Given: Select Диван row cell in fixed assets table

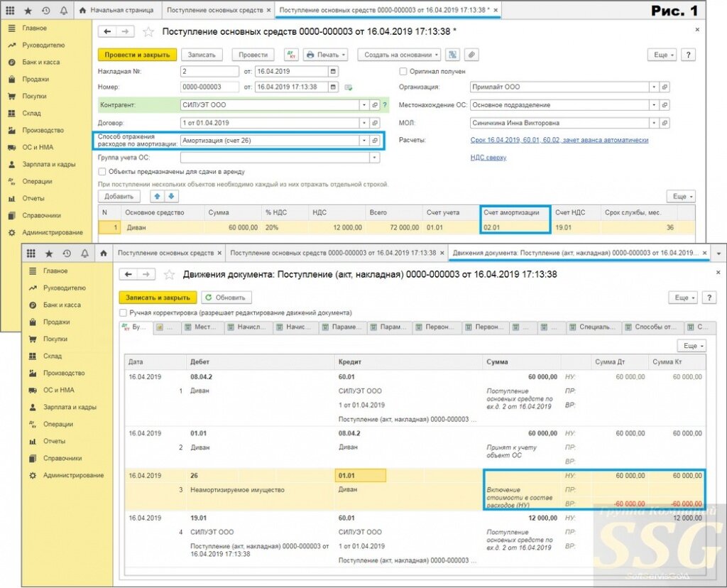Looking at the screenshot, I should click(x=163, y=228).
